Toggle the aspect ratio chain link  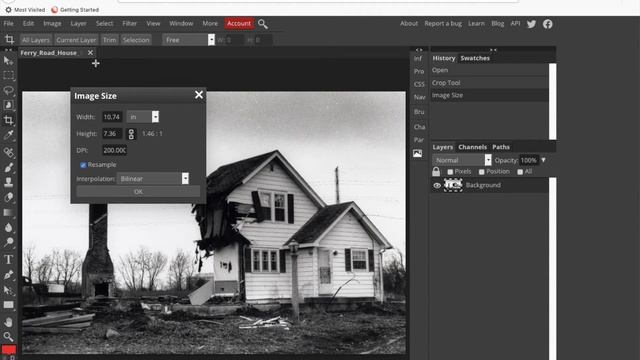tap(131, 134)
